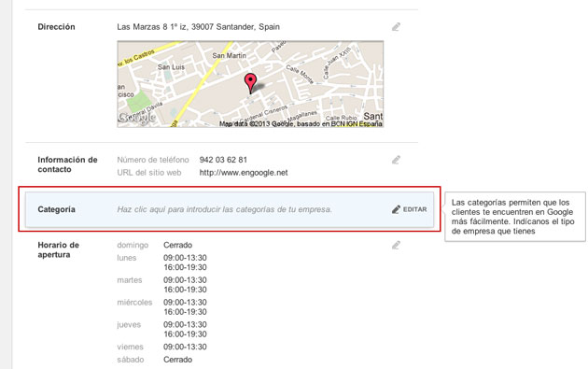Image resolution: width=588 pixels, height=369 pixels.
Task: Click the Horario de apertura label
Action: pyautogui.click(x=58, y=249)
